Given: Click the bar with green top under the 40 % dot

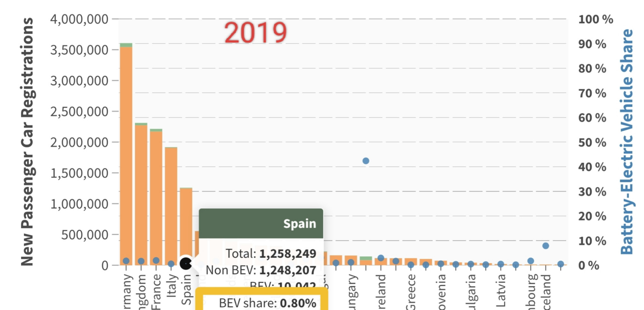Looking at the screenshot, I should pos(366,261).
